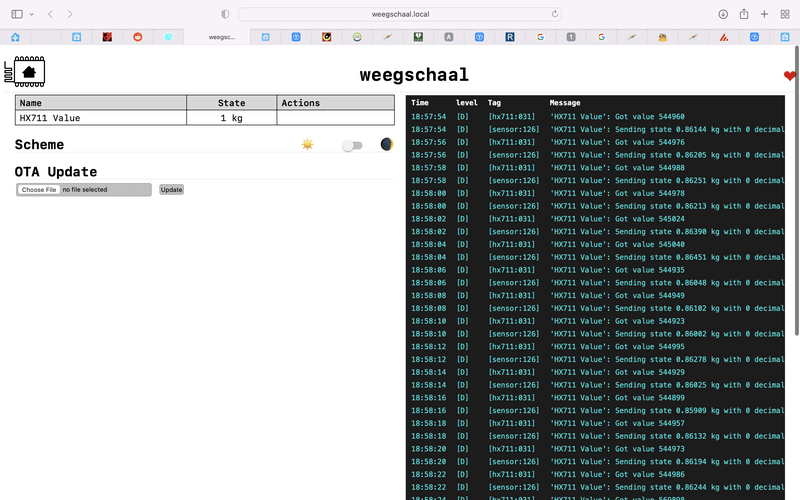Go back to the previous page
Image resolution: width=800 pixels, height=500 pixels.
point(51,14)
